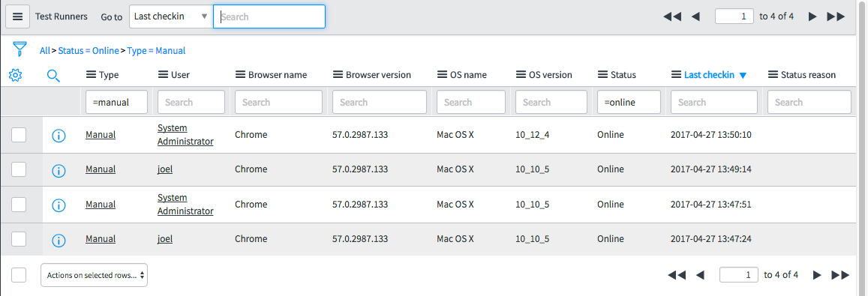Go to previous page using top left arrow
The image size is (868, 296).
[696, 16]
